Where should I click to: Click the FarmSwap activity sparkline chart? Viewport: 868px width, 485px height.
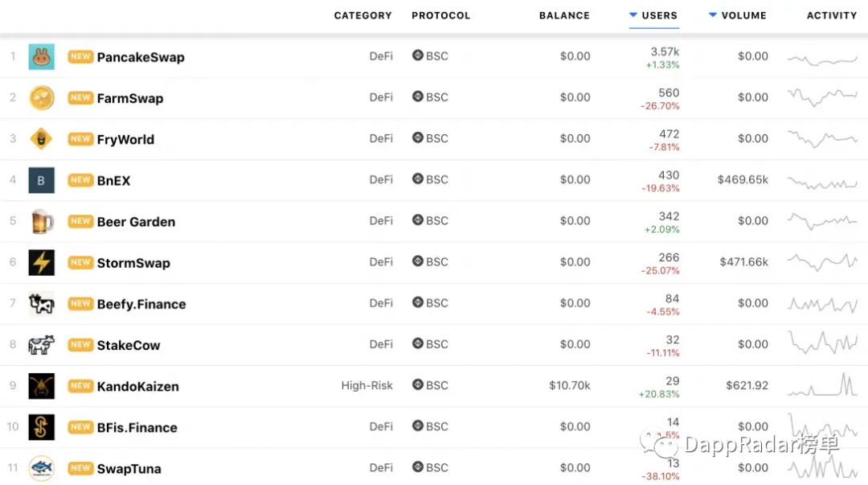(x=822, y=97)
